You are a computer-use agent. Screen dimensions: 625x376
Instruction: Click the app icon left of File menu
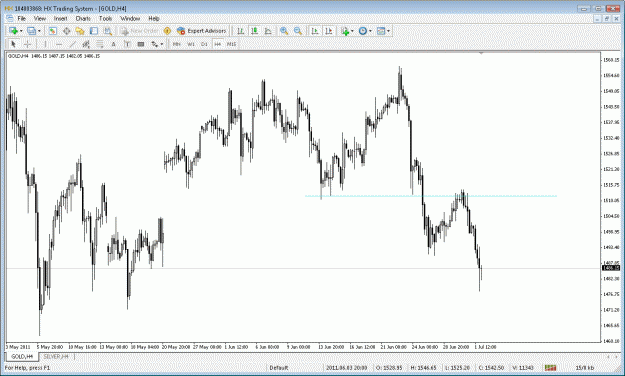pyautogui.click(x=10, y=18)
